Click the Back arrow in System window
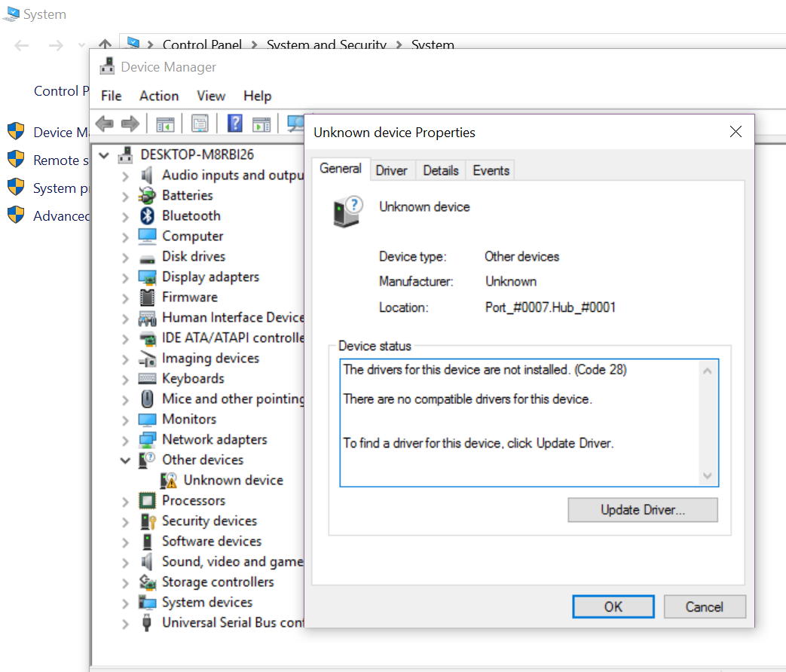This screenshot has width=786, height=672. 22,46
